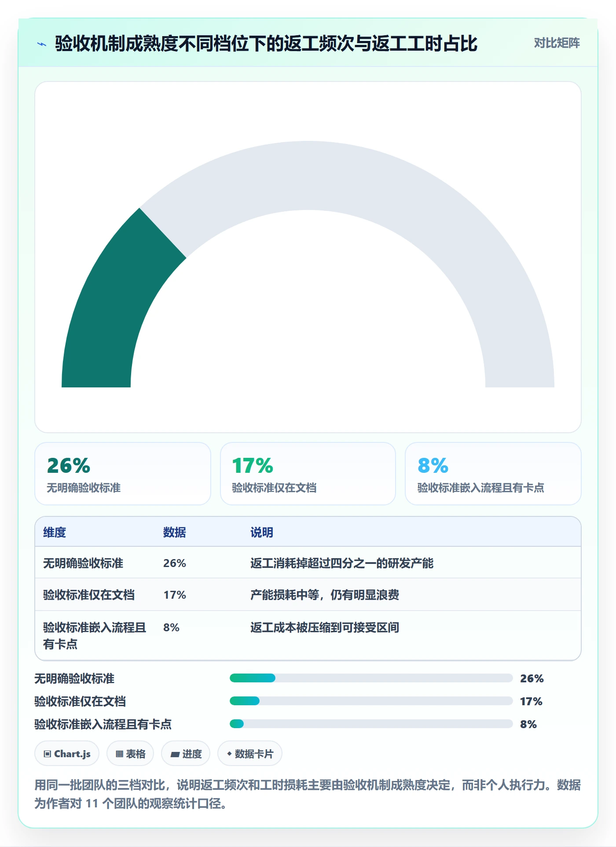Click 无明确验收标准 cell in the table
Viewport: 616px width, 847px height.
click(83, 563)
